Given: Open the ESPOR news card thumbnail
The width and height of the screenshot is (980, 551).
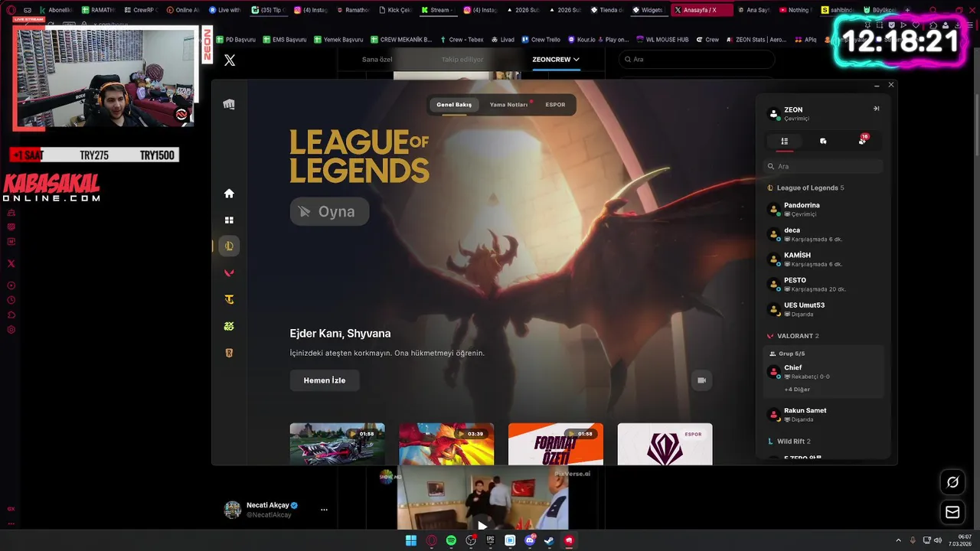Looking at the screenshot, I should pyautogui.click(x=665, y=445).
